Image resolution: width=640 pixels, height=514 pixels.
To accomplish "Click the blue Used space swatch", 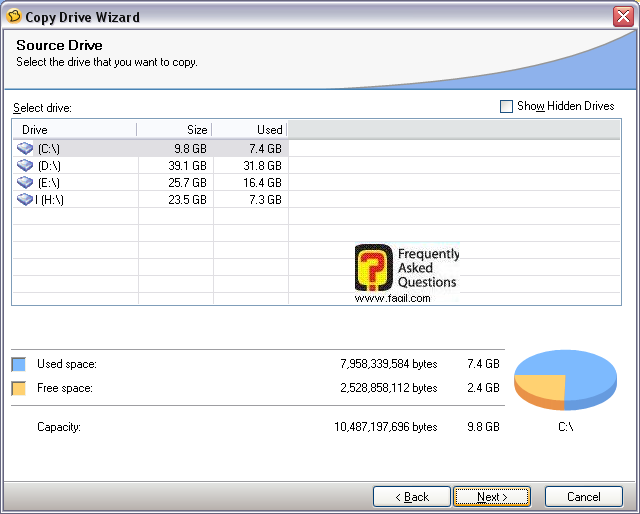I will coord(18,364).
